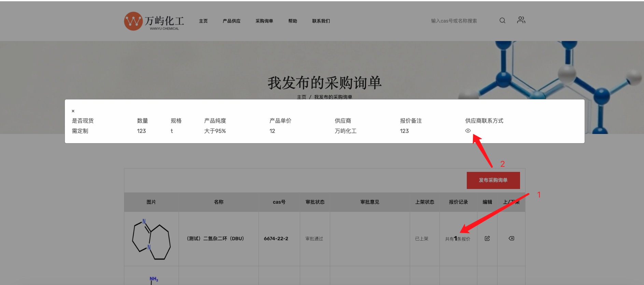Click the 上架状态 column header
The height and width of the screenshot is (285, 644).
[424, 202]
